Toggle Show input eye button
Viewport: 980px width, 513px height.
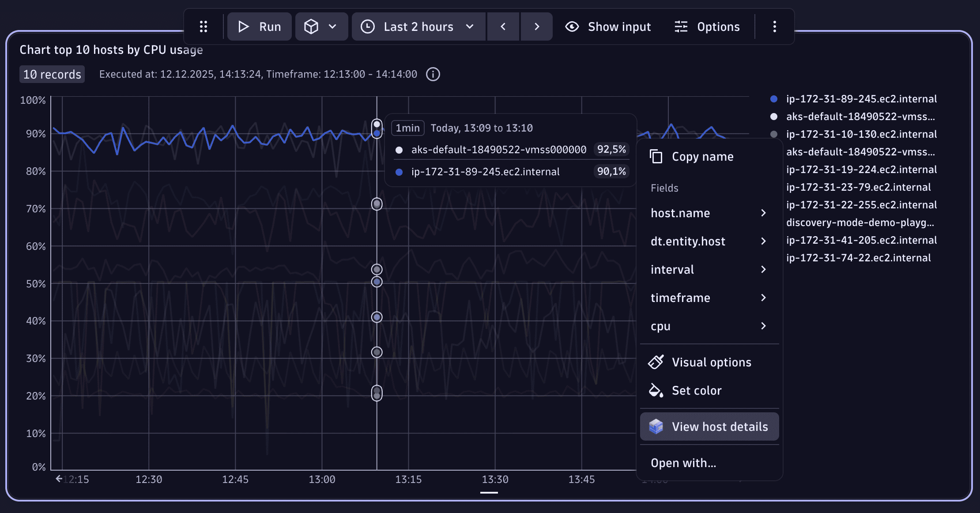(x=608, y=27)
